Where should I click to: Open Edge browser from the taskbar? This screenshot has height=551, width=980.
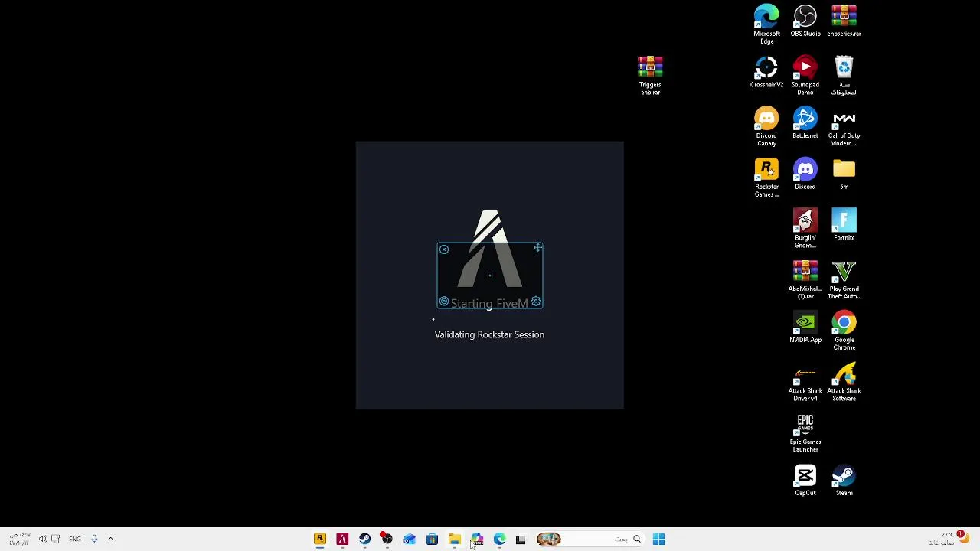coord(499,540)
